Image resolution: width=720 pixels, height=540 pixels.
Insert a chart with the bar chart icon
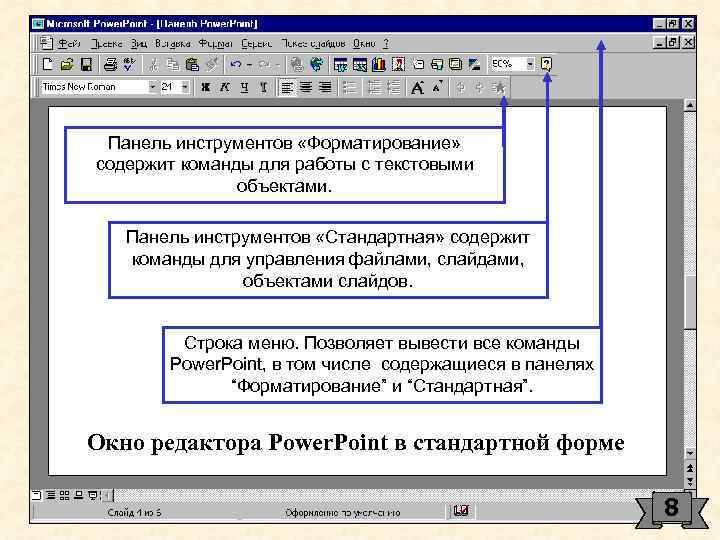379,64
